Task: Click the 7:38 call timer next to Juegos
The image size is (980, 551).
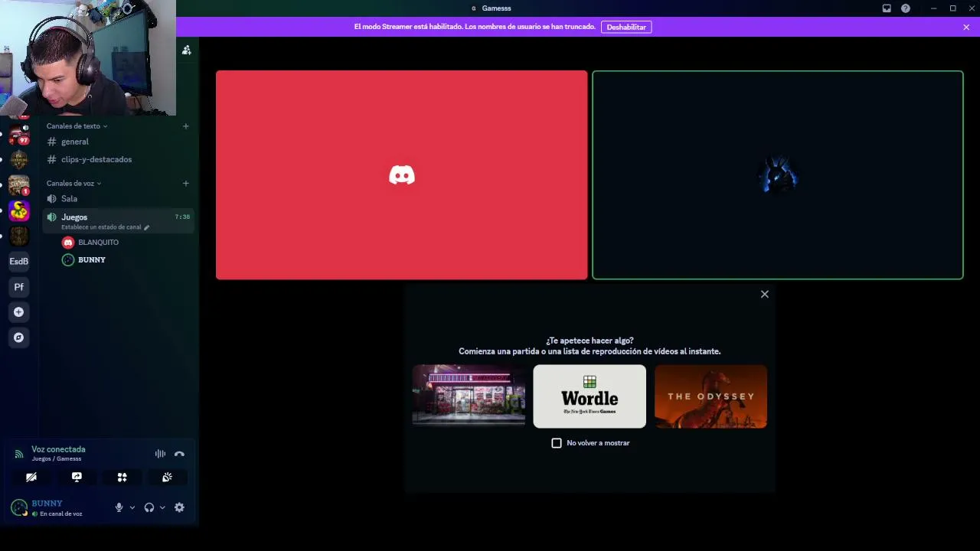Action: (x=182, y=217)
